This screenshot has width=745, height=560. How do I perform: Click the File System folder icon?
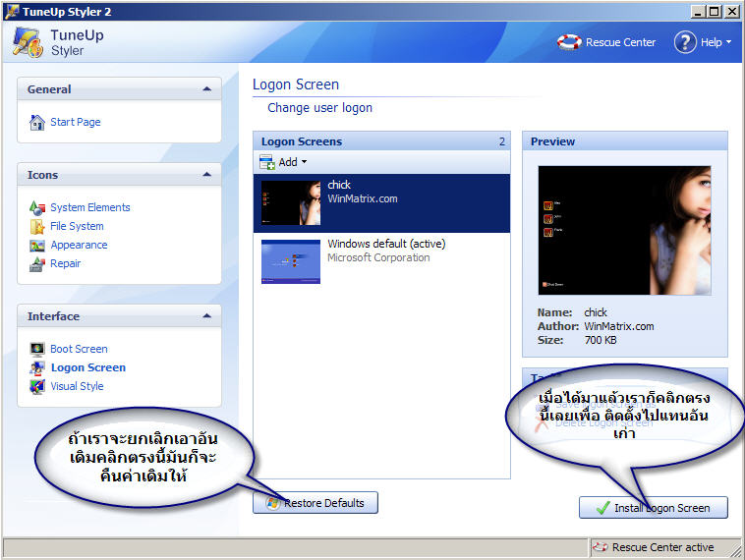click(37, 227)
